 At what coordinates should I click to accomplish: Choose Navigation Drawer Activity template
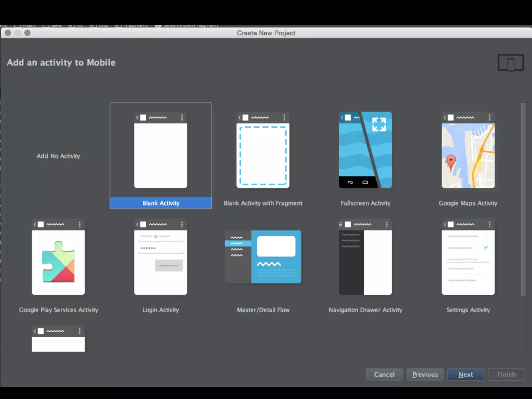[x=365, y=257]
